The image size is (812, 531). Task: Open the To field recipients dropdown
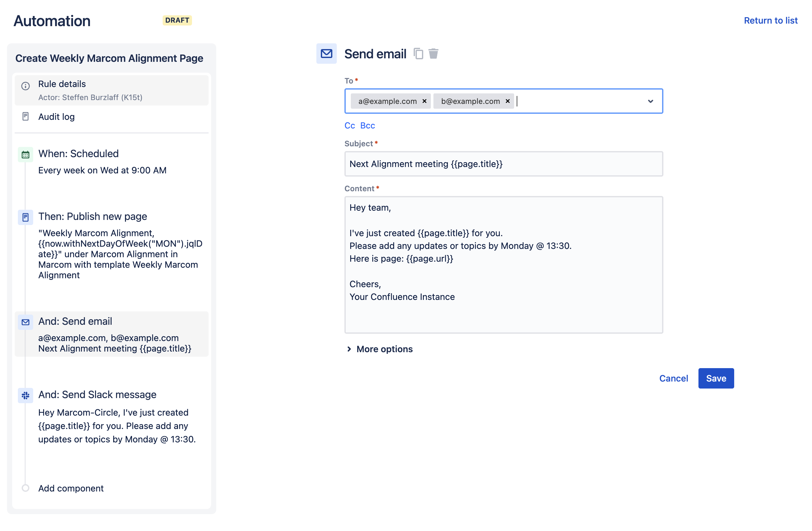tap(650, 101)
